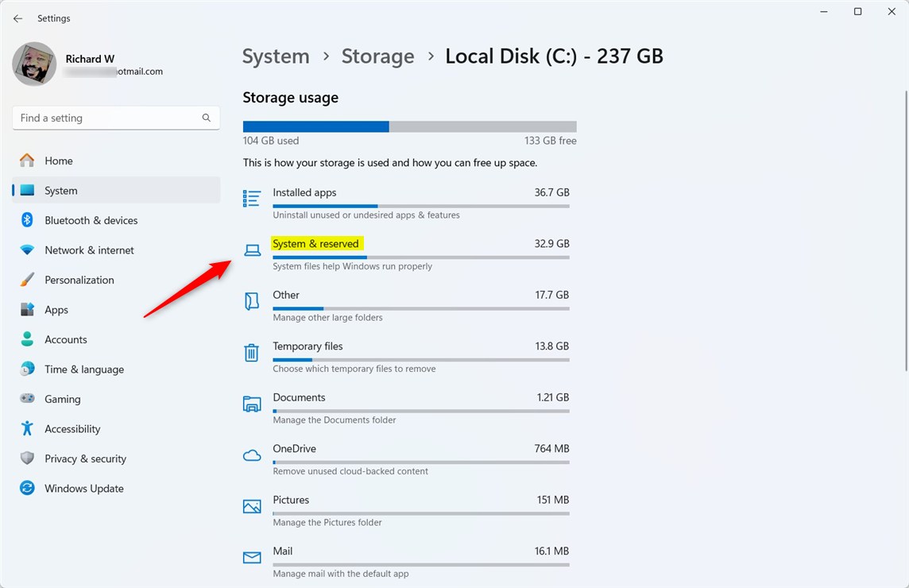Click the Installed apps icon
Viewport: 909px width, 588px height.
252,199
